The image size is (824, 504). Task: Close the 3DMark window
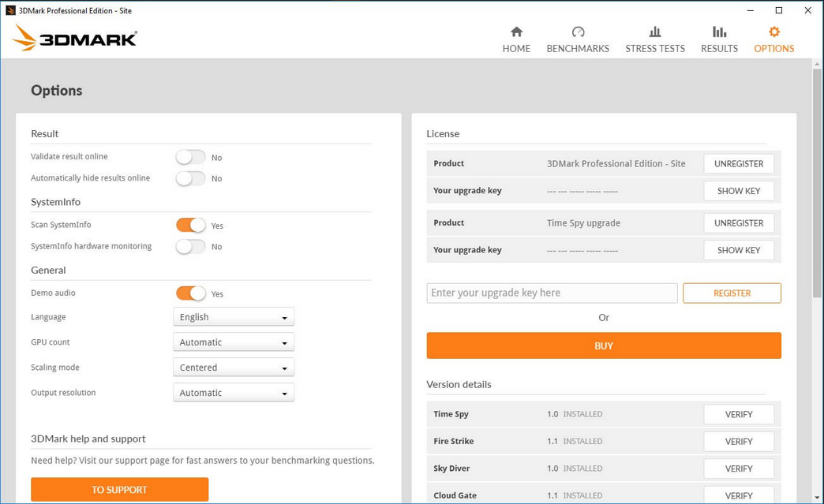point(807,10)
